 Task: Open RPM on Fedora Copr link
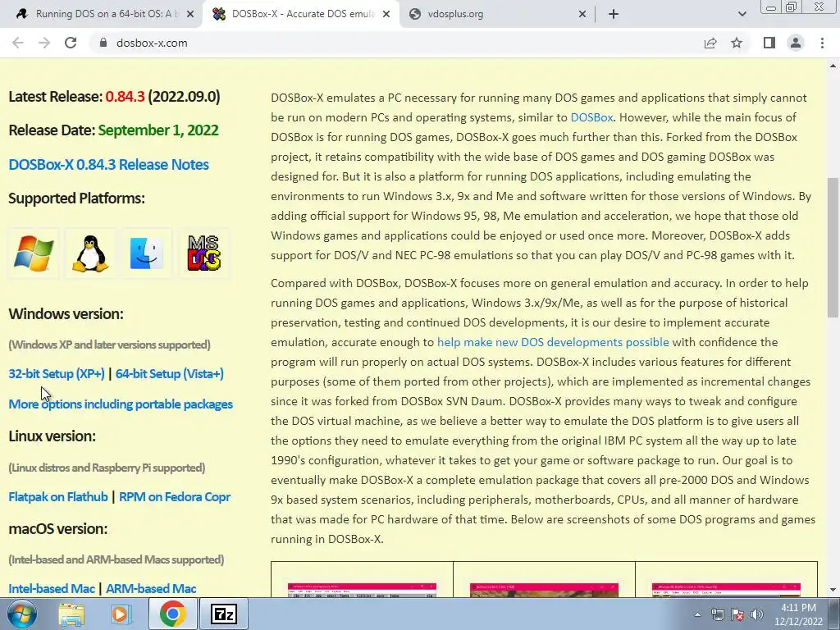click(175, 496)
